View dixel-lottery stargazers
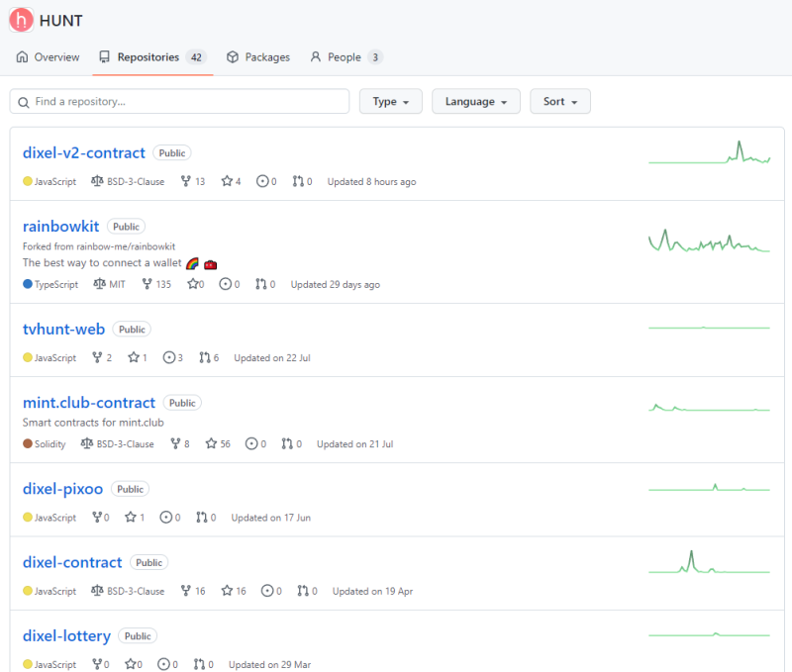The height and width of the screenshot is (672, 792). [134, 664]
